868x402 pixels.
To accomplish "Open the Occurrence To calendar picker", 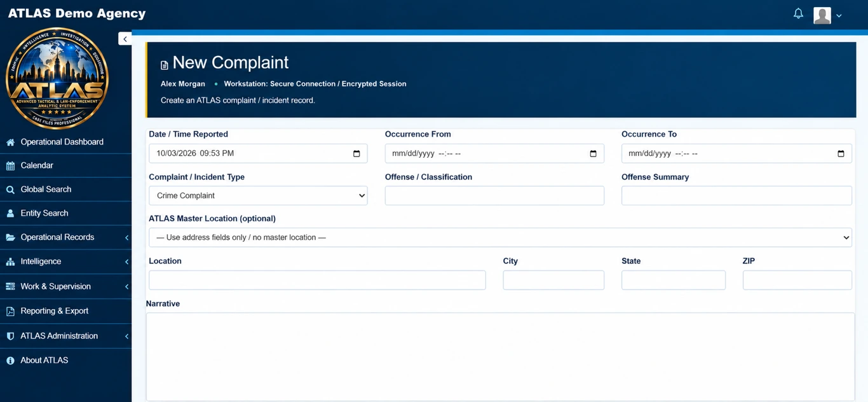I will 841,153.
